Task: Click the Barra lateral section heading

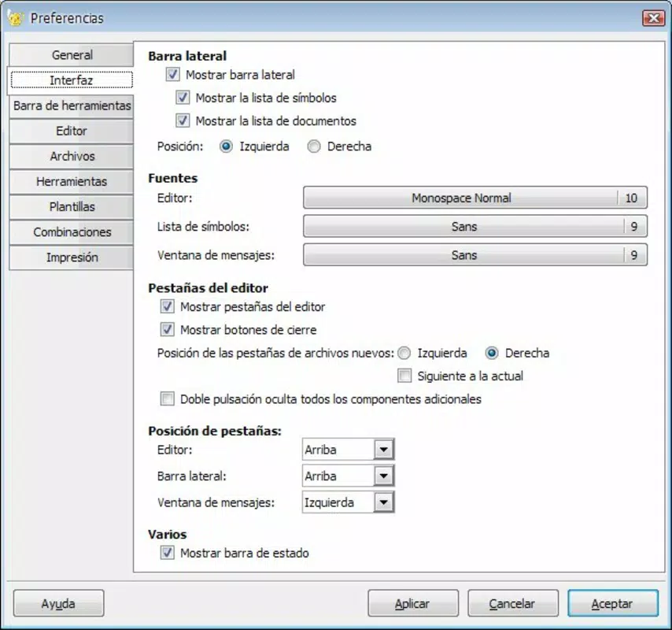Action: 187,56
